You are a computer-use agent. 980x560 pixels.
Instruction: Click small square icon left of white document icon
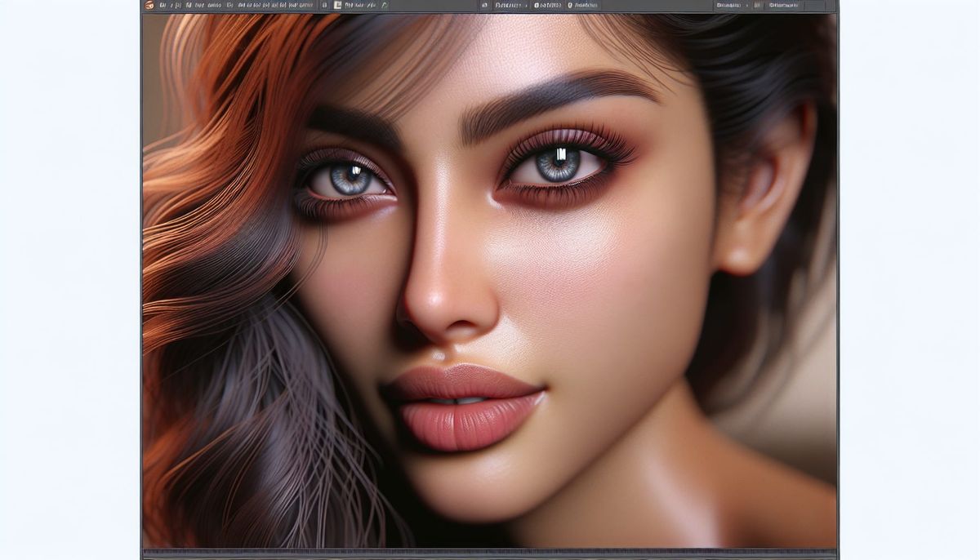coord(323,5)
